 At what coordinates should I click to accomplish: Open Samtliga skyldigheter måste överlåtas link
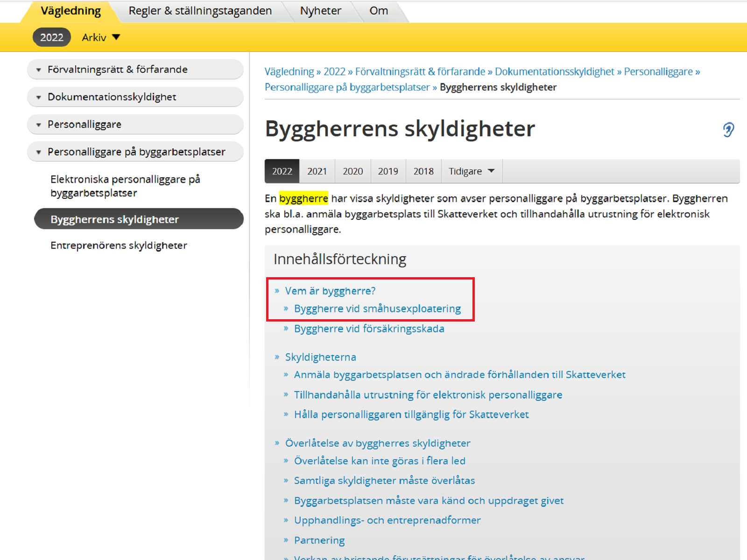coord(384,481)
